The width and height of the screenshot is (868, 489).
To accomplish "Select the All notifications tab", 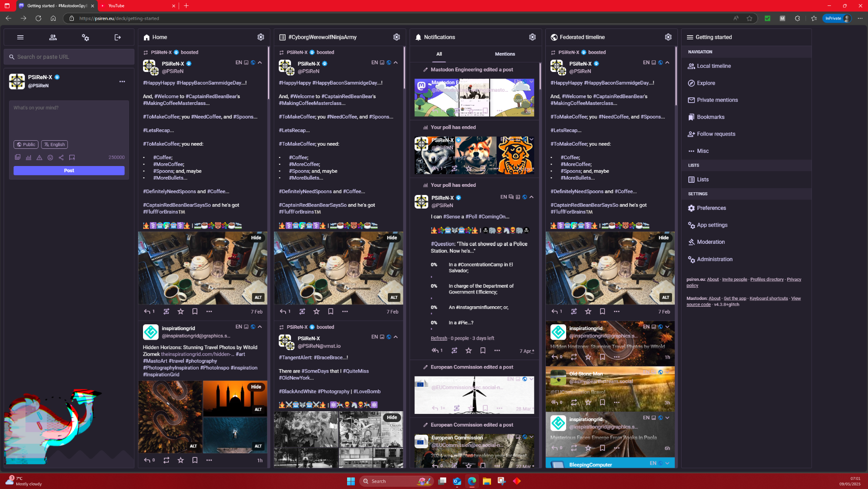I will click(439, 54).
